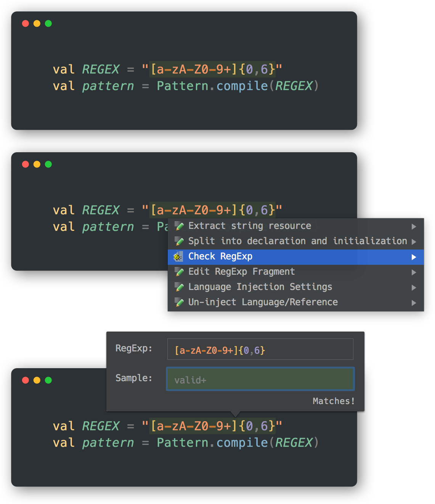
Task: Expand the Un-inject Language/Reference submenu arrow
Action: point(414,302)
